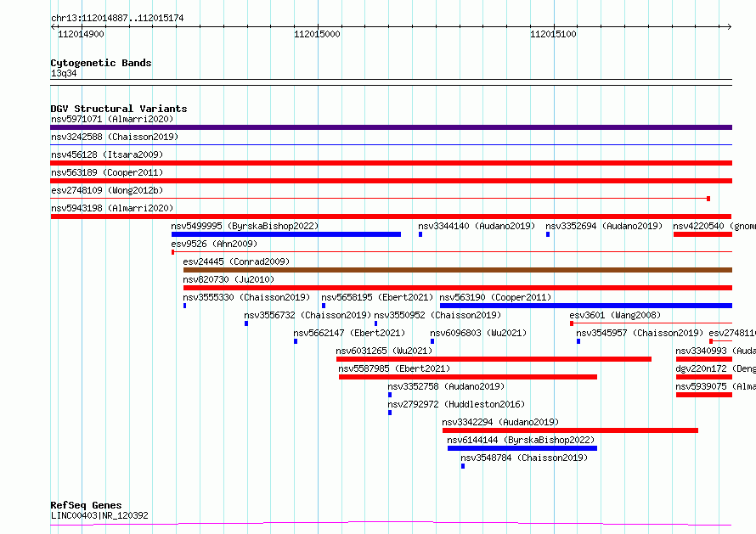Screen dimensions: 756x534
Task: Click the nsv456128 (Itsara2009) label
Action: click(x=107, y=155)
